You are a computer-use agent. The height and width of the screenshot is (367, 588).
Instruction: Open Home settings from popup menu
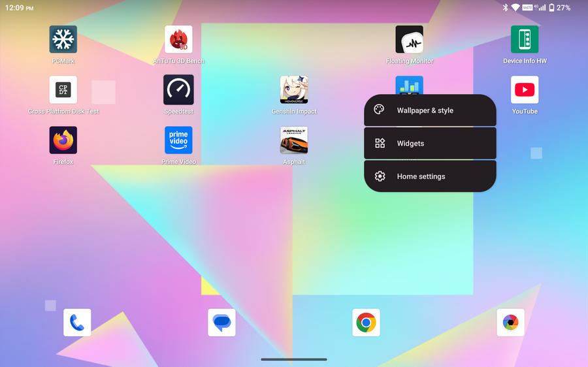pos(430,176)
